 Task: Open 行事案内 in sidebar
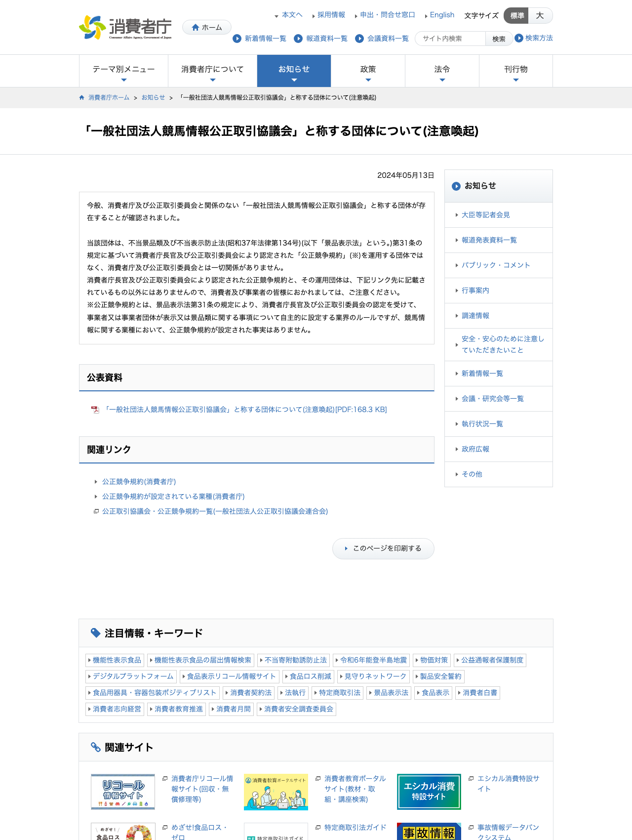475,291
